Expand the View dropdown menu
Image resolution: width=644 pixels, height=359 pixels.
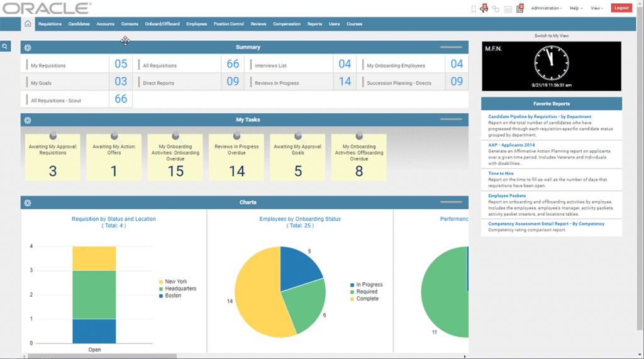(596, 8)
